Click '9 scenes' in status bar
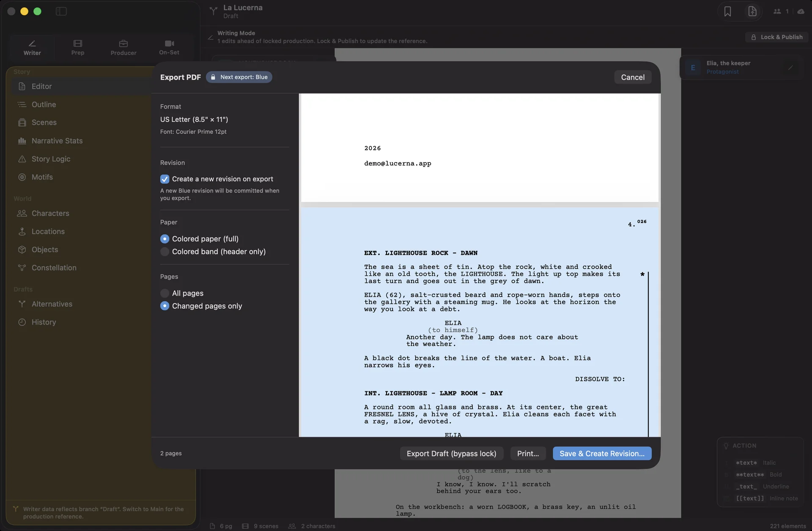The width and height of the screenshot is (812, 531). point(266,526)
